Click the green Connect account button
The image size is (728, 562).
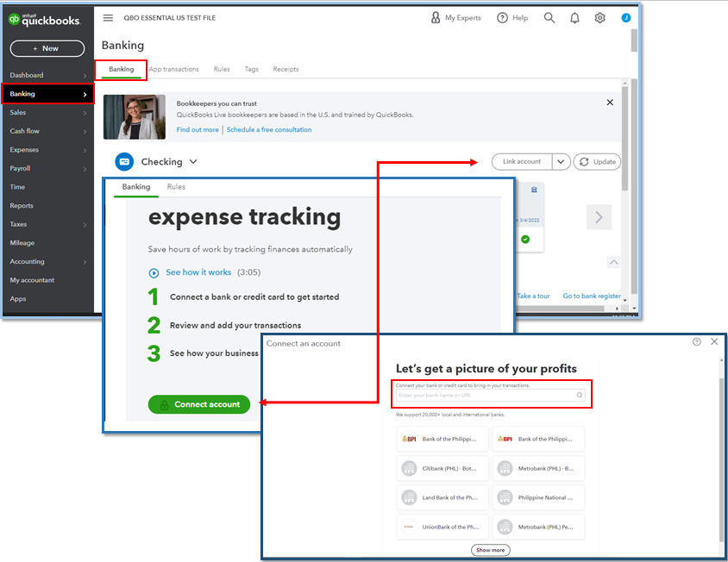tap(199, 404)
